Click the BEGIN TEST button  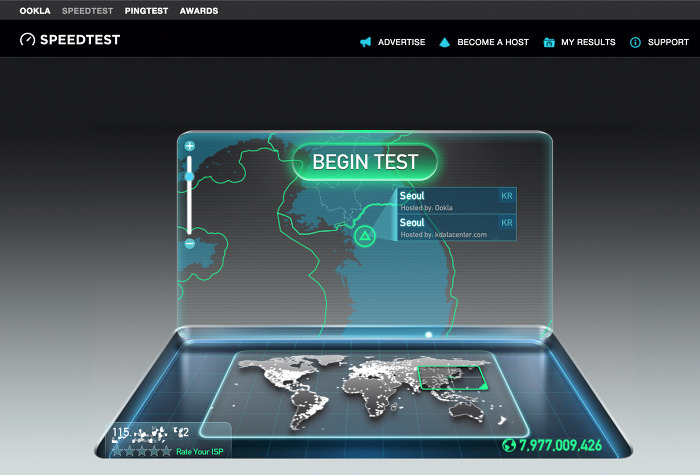tap(365, 162)
